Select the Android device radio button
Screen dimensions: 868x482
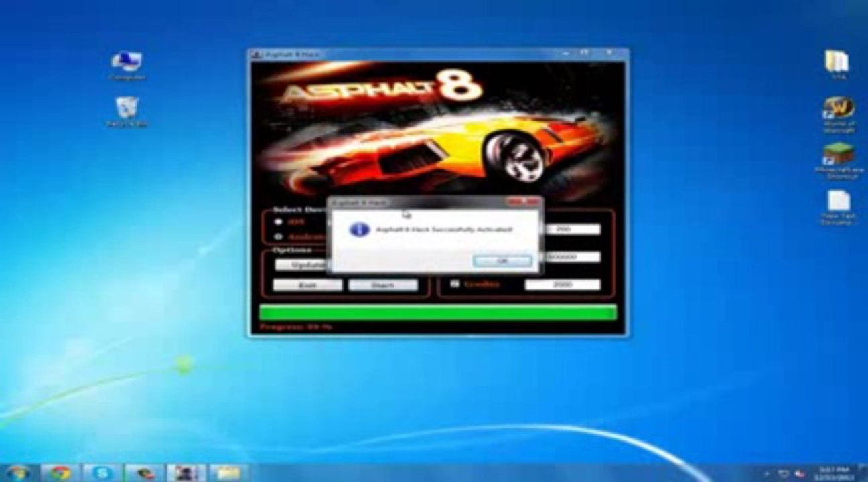[279, 236]
